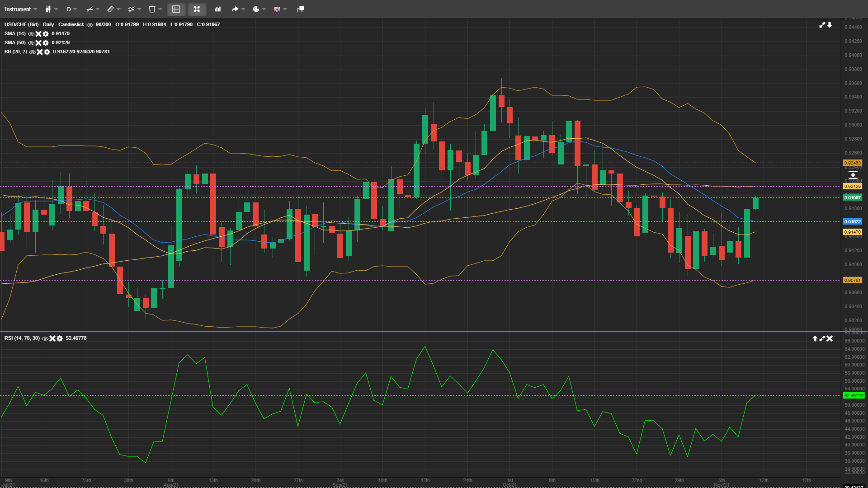This screenshot has height=488, width=868.
Task: Click the 0.91470 SMA price label
Action: point(853,232)
